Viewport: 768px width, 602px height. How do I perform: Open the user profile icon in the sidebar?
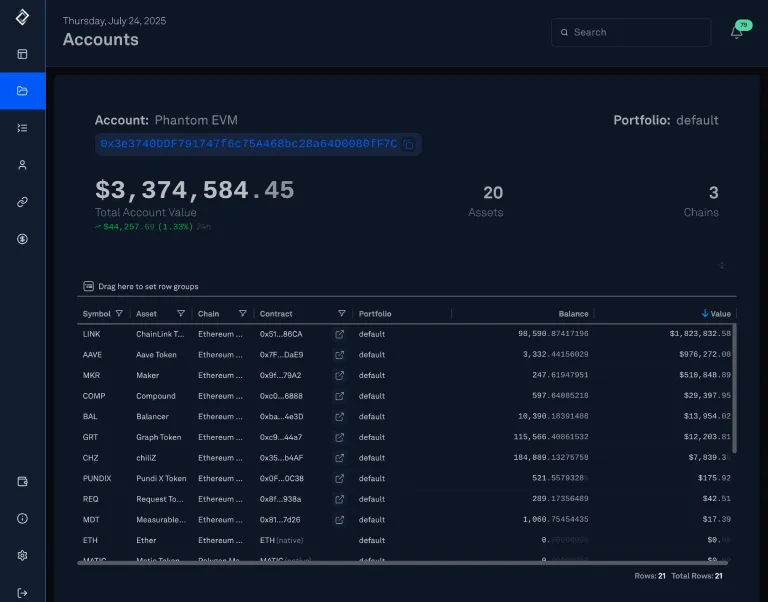point(22,165)
